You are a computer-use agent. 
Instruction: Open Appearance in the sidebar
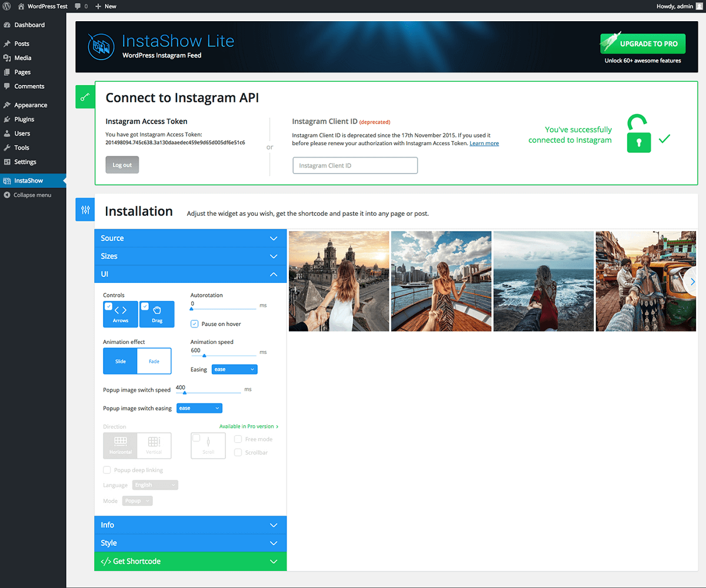[31, 105]
